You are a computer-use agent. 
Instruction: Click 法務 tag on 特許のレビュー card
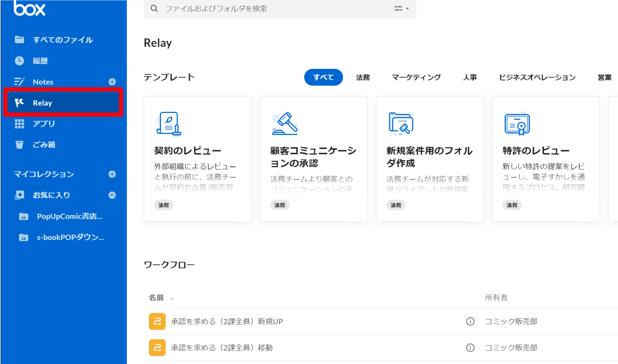tap(512, 205)
